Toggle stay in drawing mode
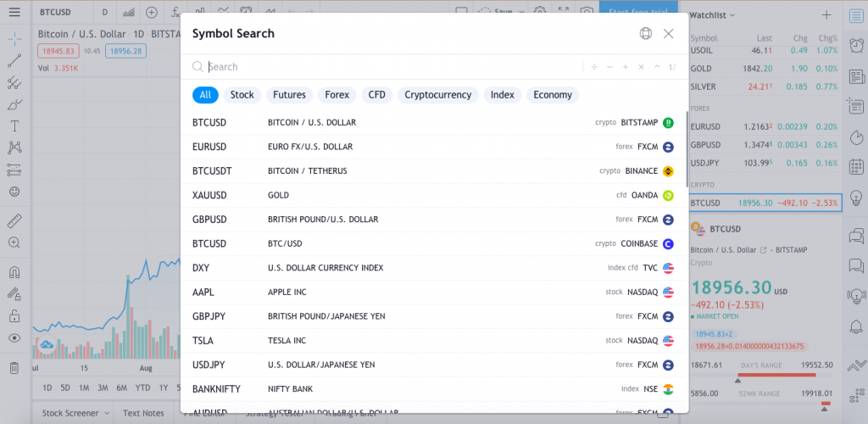868x424 pixels. 14,294
